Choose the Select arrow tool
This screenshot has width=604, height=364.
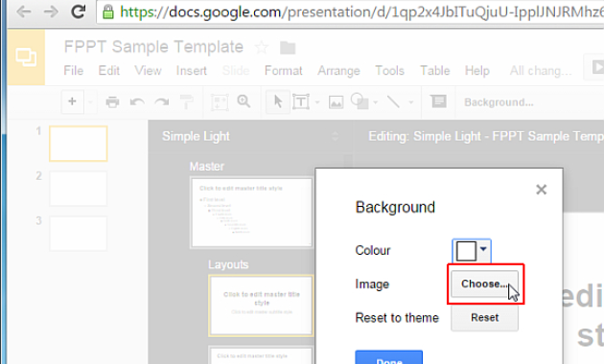tap(278, 102)
